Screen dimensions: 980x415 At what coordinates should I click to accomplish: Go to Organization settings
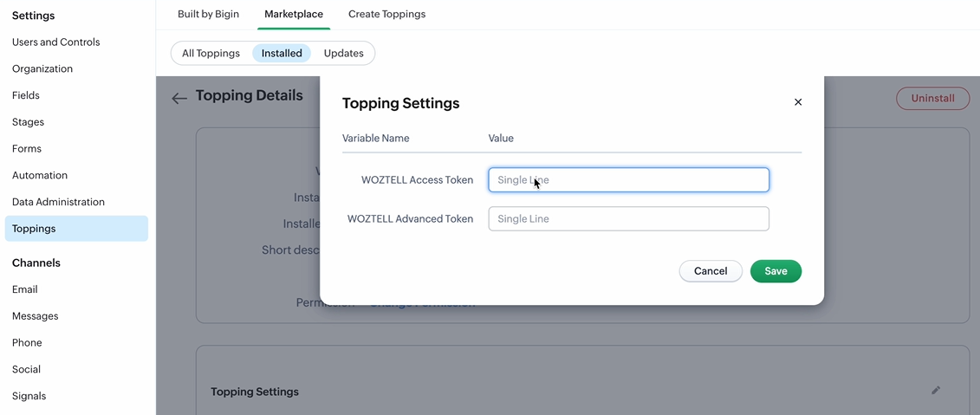pyautogui.click(x=42, y=68)
